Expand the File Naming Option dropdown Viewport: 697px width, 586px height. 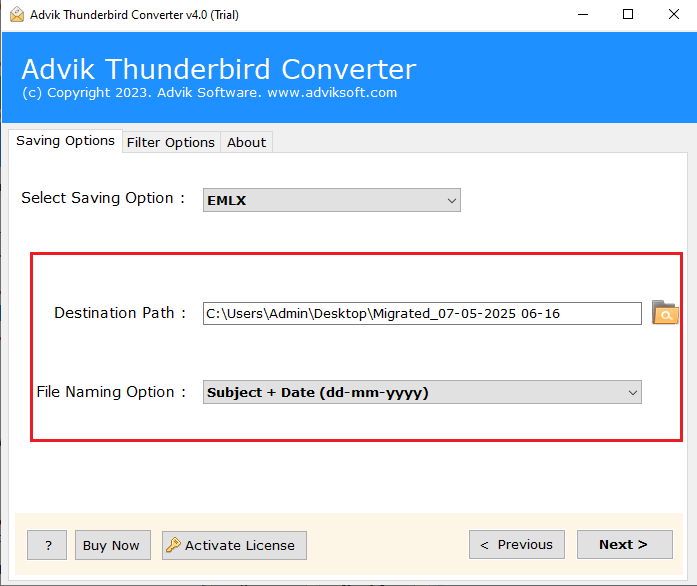pyautogui.click(x=422, y=392)
